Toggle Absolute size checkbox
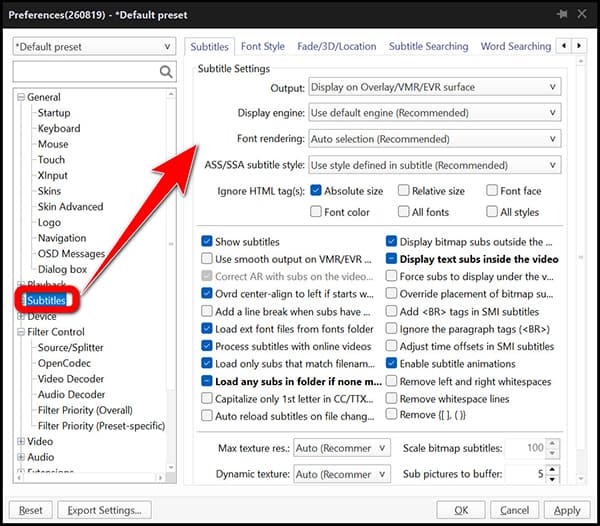600x526 pixels. click(x=316, y=190)
